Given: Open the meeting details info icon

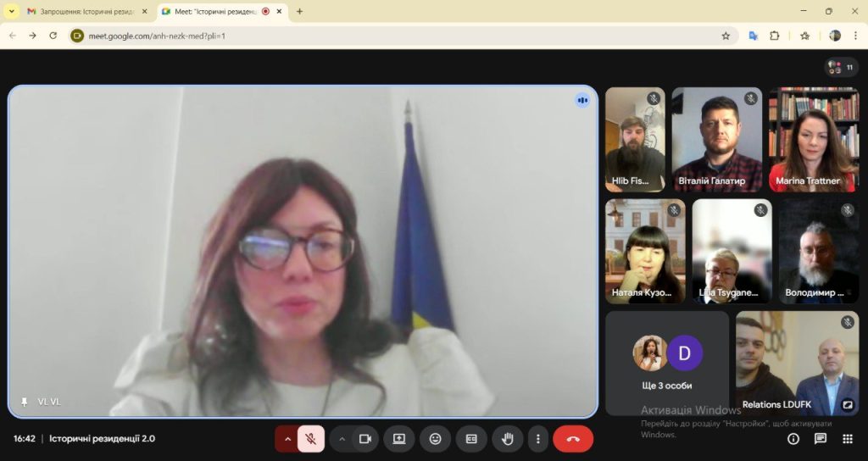Looking at the screenshot, I should coord(793,439).
